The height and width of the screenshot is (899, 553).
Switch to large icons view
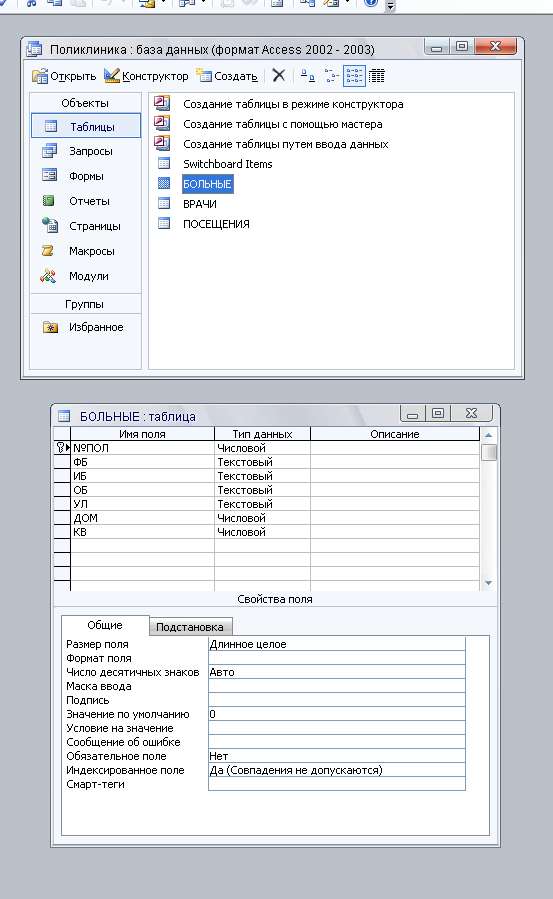(x=308, y=76)
